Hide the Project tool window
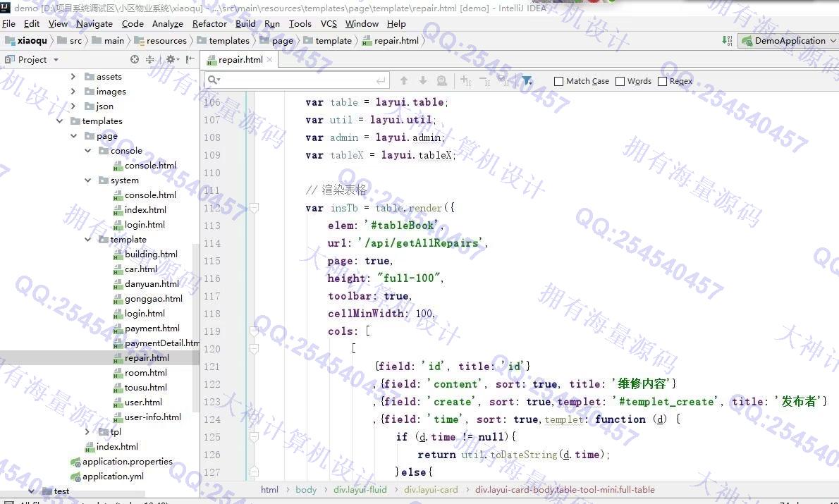 click(190, 60)
